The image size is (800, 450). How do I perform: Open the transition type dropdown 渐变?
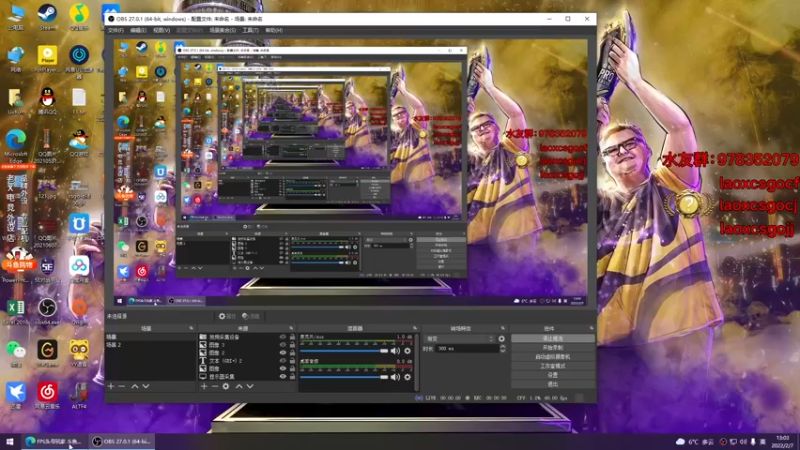[x=459, y=339]
